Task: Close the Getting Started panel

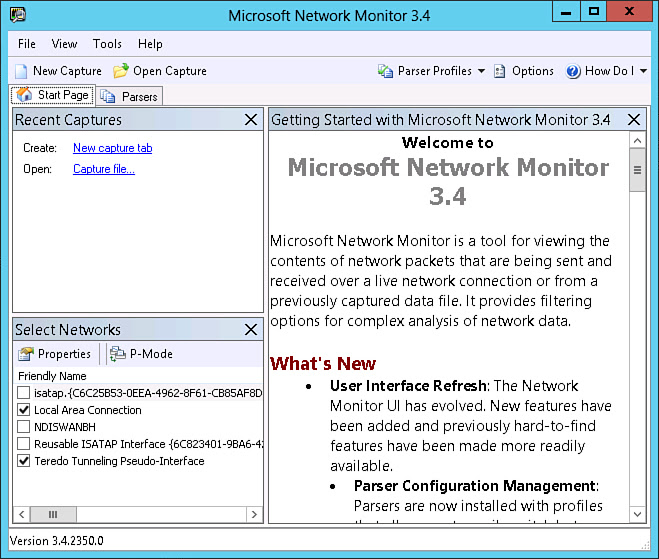Action: pyautogui.click(x=634, y=120)
